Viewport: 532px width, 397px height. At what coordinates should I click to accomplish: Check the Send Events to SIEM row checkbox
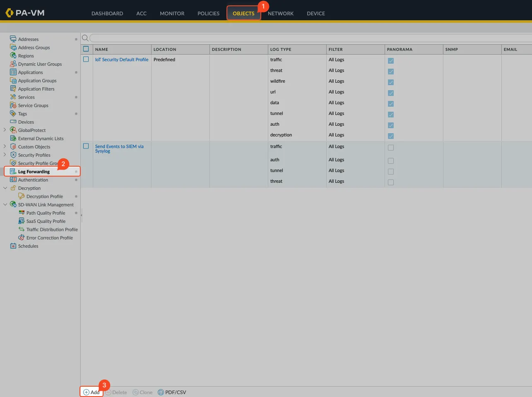click(86, 146)
